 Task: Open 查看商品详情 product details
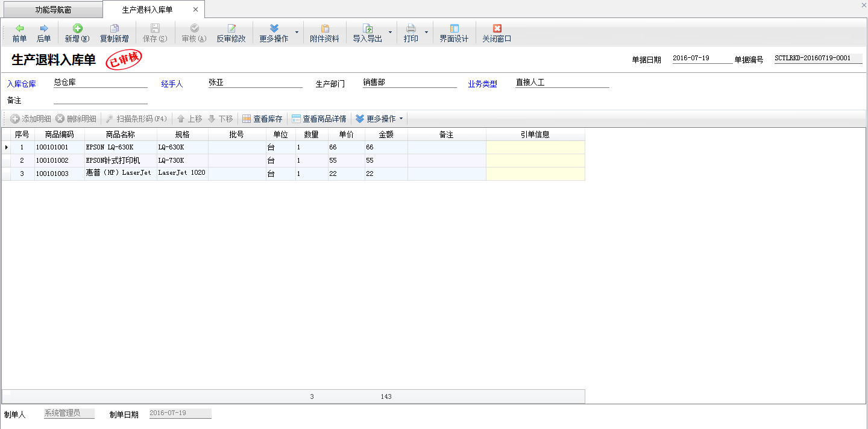click(319, 119)
